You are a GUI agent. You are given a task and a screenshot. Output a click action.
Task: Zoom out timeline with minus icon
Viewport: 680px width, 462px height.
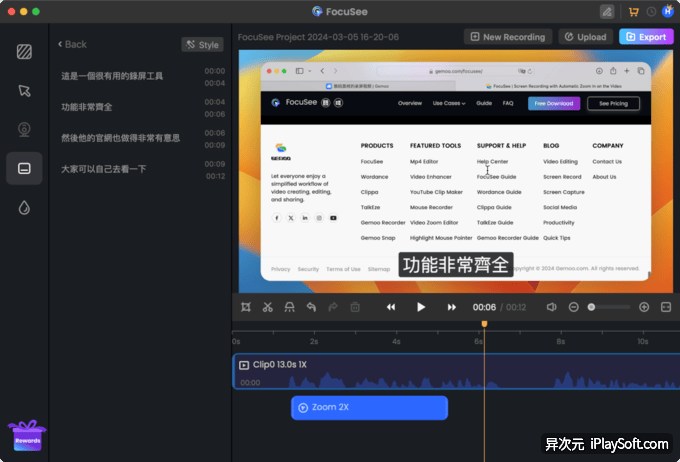pos(573,307)
